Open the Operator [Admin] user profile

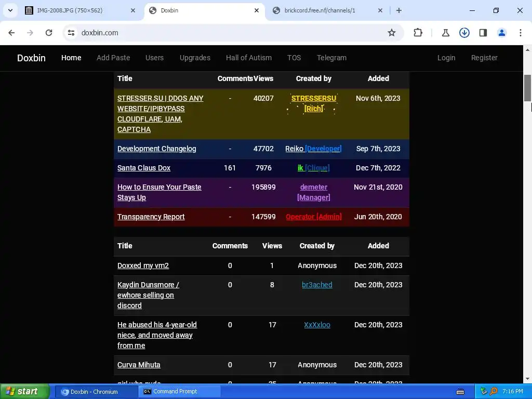click(313, 217)
